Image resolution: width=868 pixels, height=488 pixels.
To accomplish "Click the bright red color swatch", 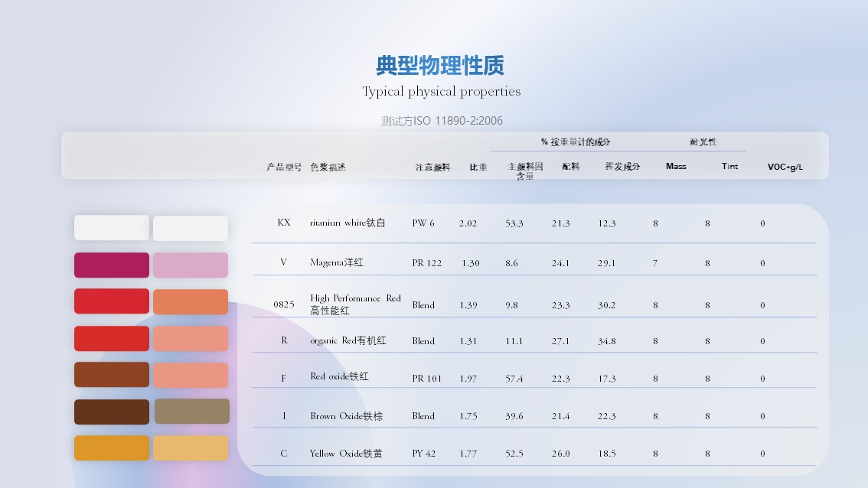I will pyautogui.click(x=111, y=301).
